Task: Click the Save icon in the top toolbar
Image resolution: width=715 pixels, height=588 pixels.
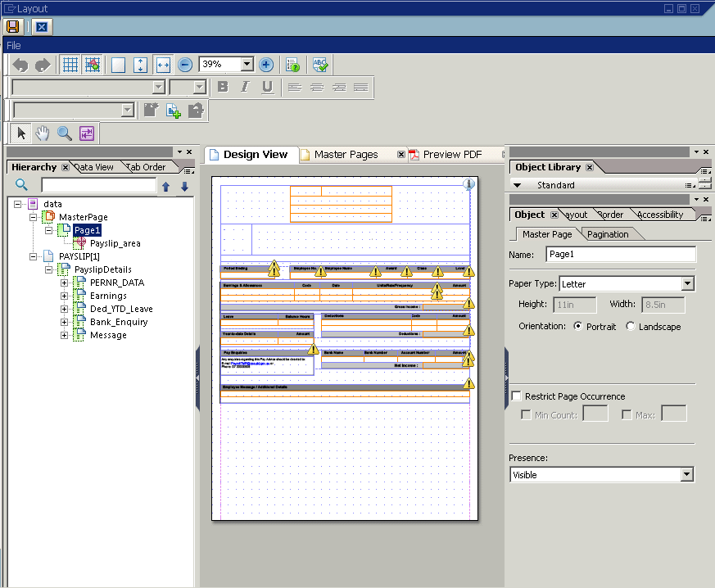Action: tap(14, 26)
